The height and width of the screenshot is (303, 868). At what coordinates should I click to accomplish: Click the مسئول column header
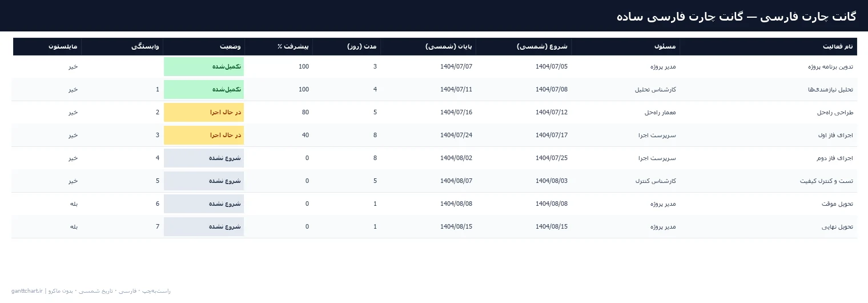coord(625,46)
